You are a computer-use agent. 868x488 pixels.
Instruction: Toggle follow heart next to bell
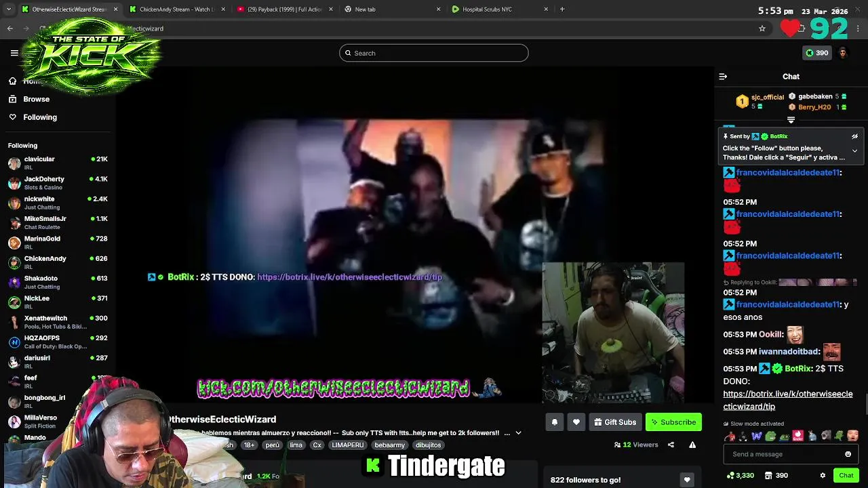pyautogui.click(x=576, y=422)
